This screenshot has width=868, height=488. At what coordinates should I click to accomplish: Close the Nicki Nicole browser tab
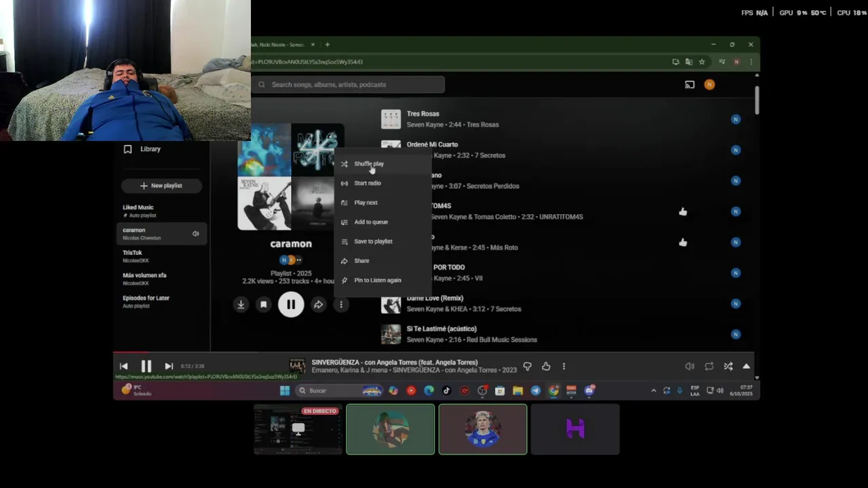point(313,45)
